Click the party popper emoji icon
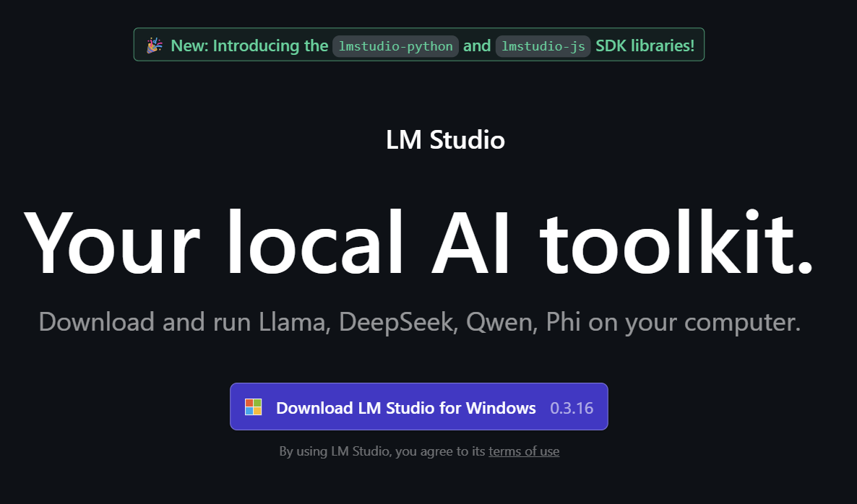 point(155,45)
